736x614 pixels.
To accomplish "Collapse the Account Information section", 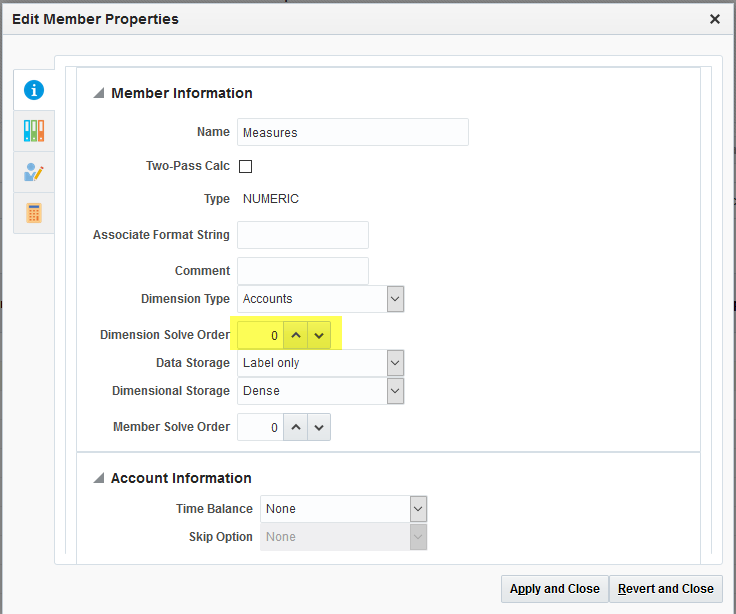I will click(x=99, y=478).
